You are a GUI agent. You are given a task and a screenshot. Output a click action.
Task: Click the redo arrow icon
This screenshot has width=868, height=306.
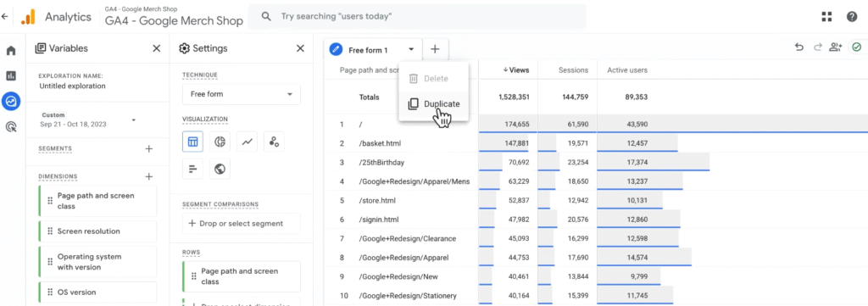[817, 47]
